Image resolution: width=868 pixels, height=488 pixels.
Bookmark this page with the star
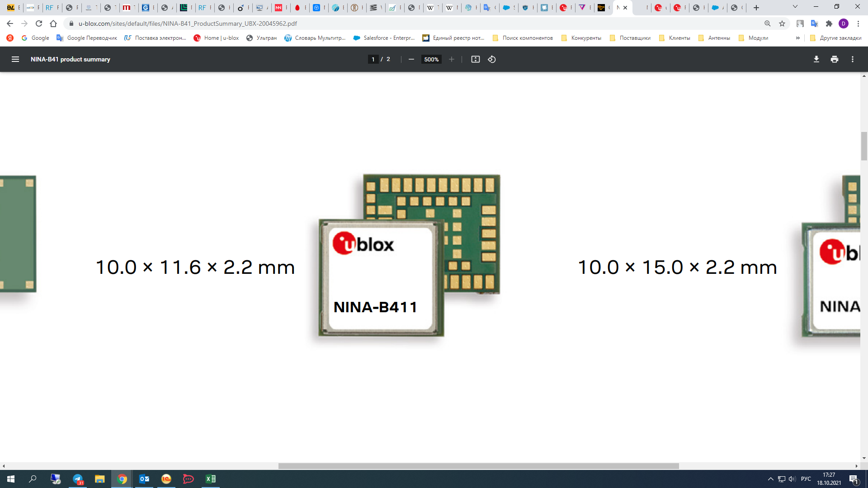[x=782, y=23]
